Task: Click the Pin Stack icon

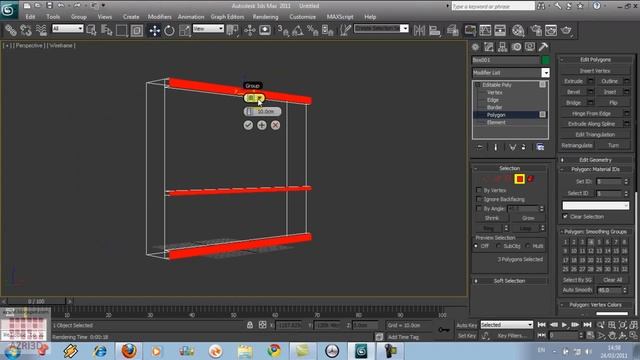Action: (x=480, y=147)
